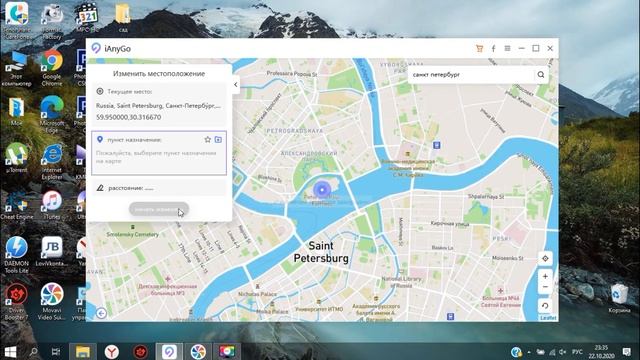Zoom out the map with minus button

click(545, 287)
